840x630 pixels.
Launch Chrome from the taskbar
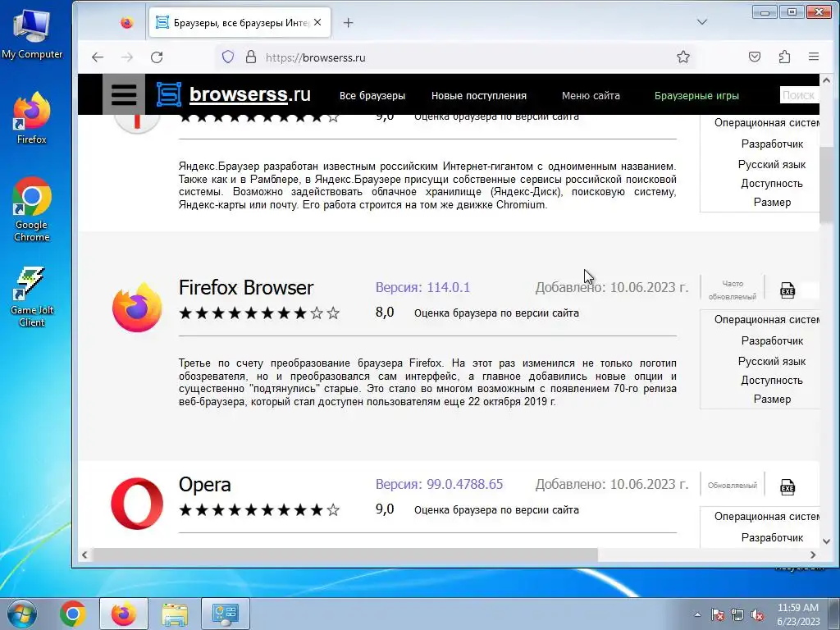[73, 614]
